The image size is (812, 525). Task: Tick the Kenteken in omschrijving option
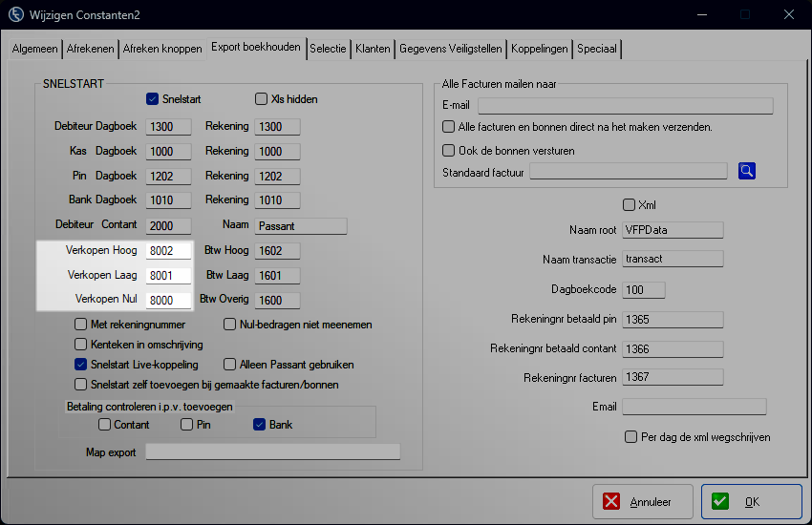[x=82, y=345]
